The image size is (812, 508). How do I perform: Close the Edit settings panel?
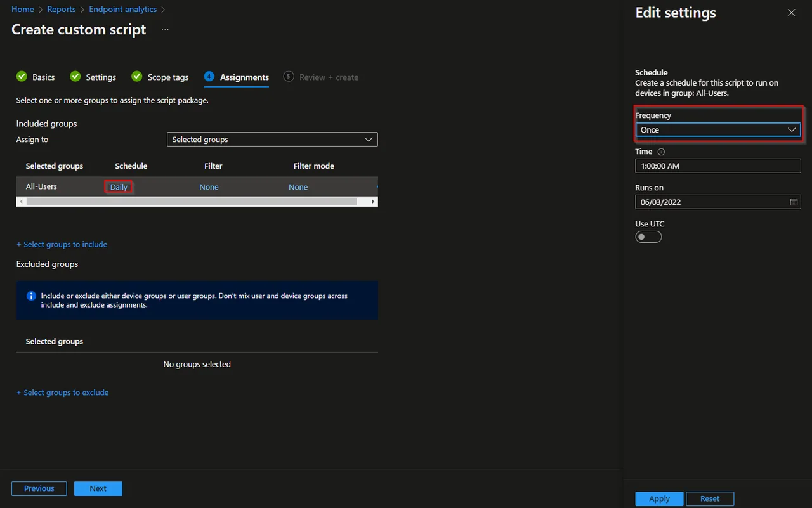pos(791,13)
